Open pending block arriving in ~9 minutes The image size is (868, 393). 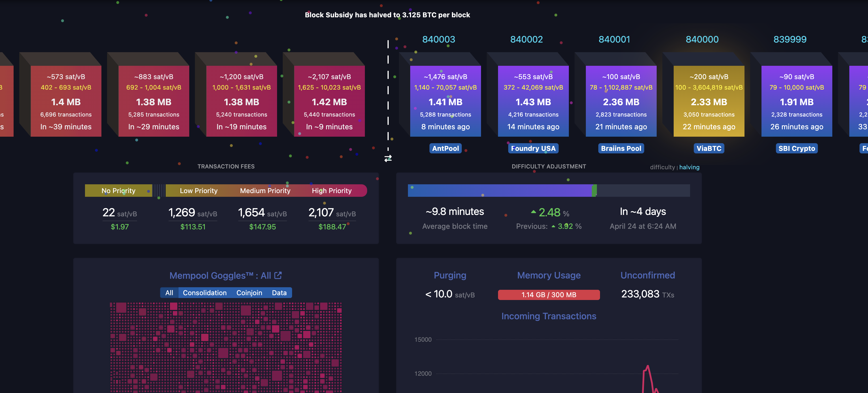[329, 101]
